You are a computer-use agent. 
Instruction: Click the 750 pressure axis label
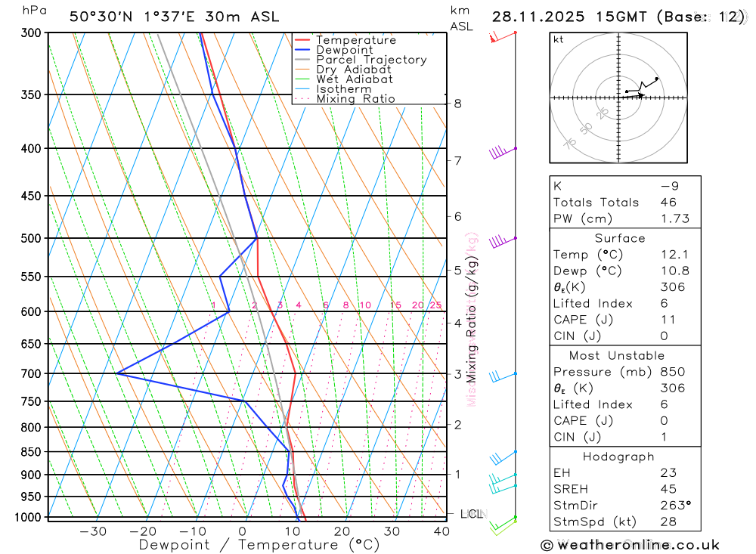point(31,401)
